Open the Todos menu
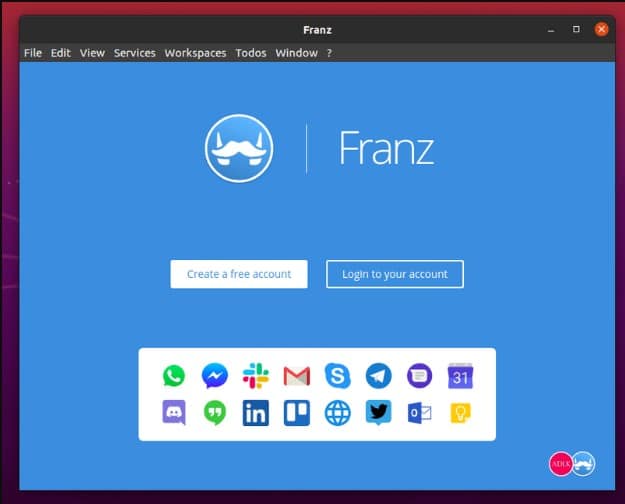The height and width of the screenshot is (504, 625). (251, 53)
